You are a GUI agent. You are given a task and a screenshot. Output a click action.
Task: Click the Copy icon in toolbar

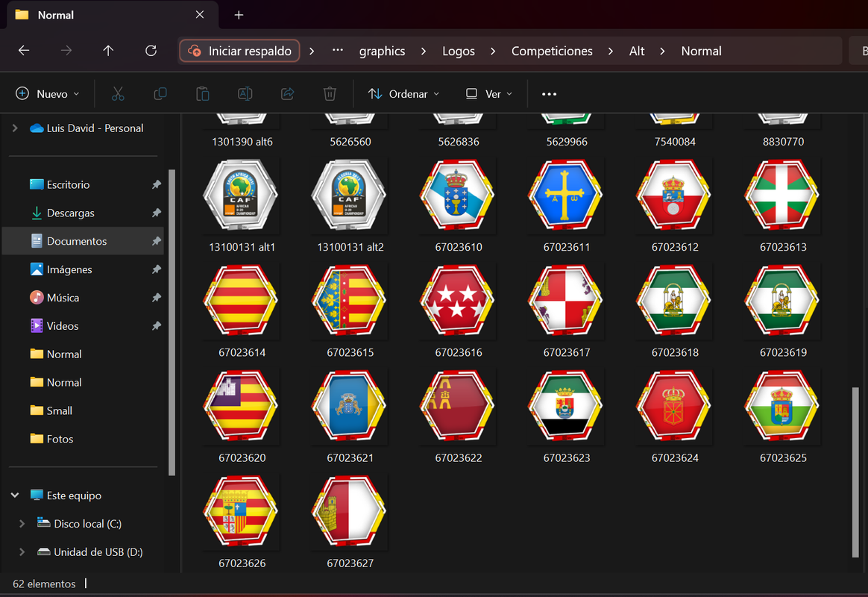coord(160,94)
